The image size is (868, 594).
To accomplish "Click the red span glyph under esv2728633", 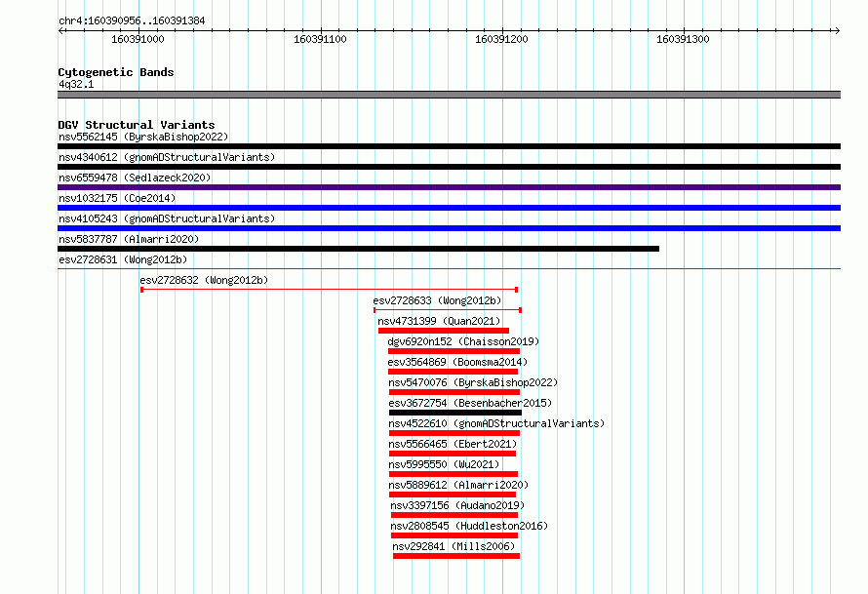I will coord(448,310).
